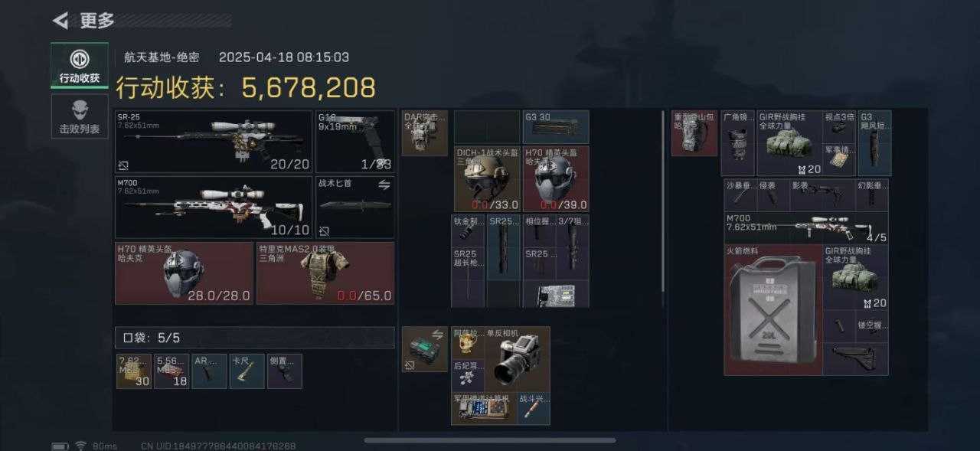The height and width of the screenshot is (451, 980).
Task: Click the 口袋: 5/5 pocket header
Action: coord(255,338)
